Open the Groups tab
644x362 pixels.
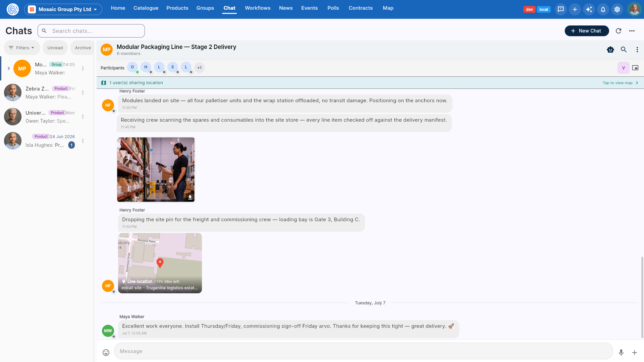tap(205, 8)
